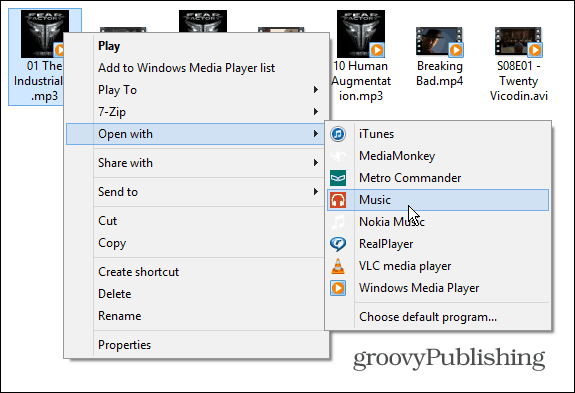Screen dimensions: 575x393
Task: Click the Metro Commander app icon
Action: (x=338, y=178)
